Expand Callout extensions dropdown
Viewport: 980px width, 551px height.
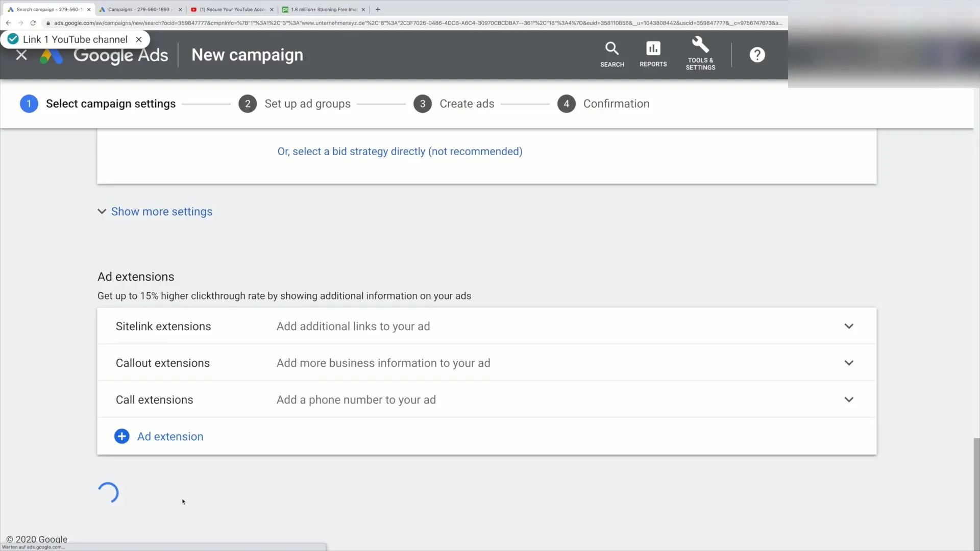tap(849, 363)
